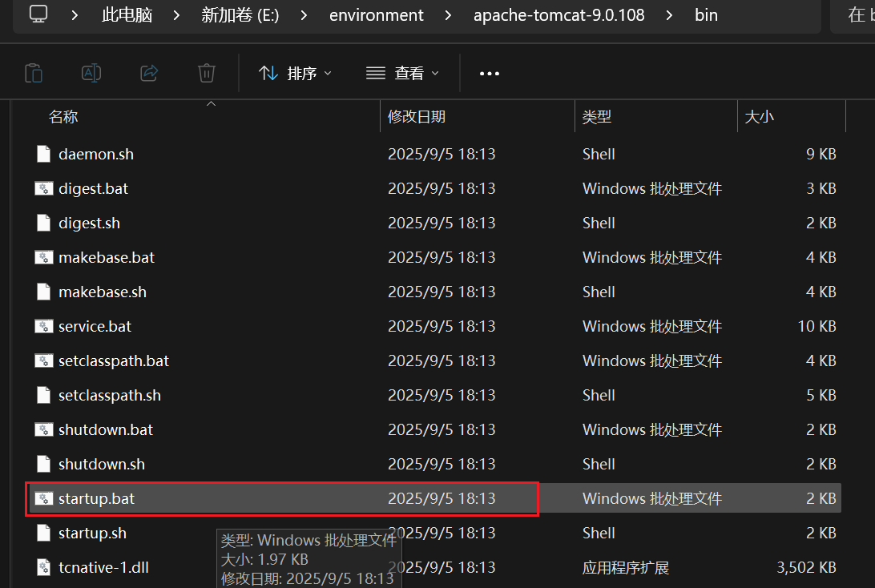The width and height of the screenshot is (875, 588).
Task: Open the 查看 view dropdown
Action: (402, 73)
